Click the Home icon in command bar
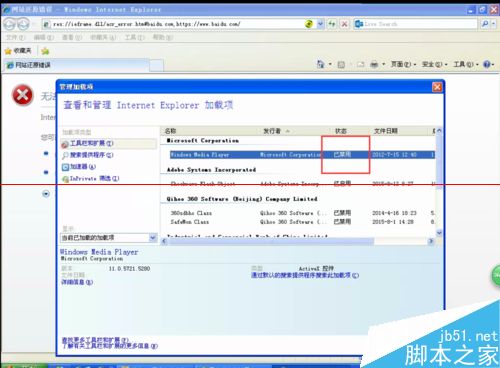500x368 pixels. pyautogui.click(x=320, y=64)
